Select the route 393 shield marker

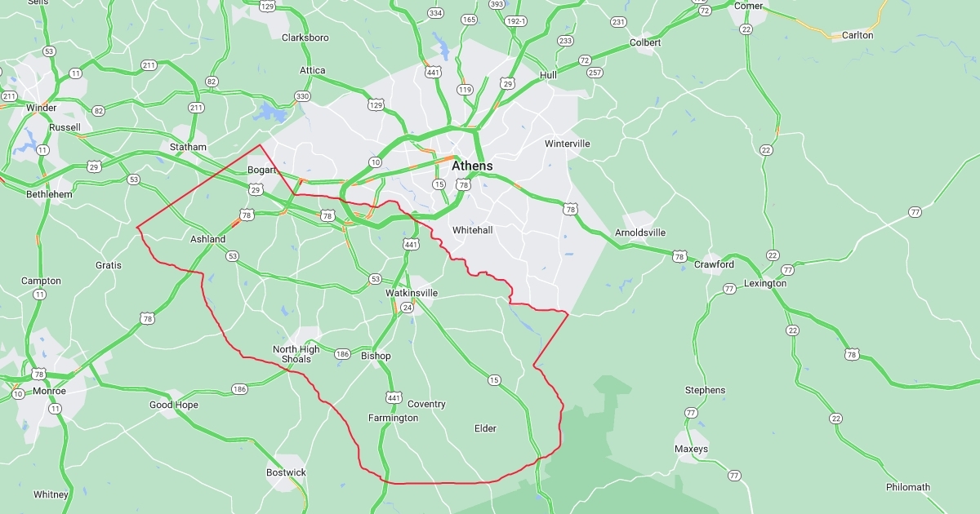(497, 4)
